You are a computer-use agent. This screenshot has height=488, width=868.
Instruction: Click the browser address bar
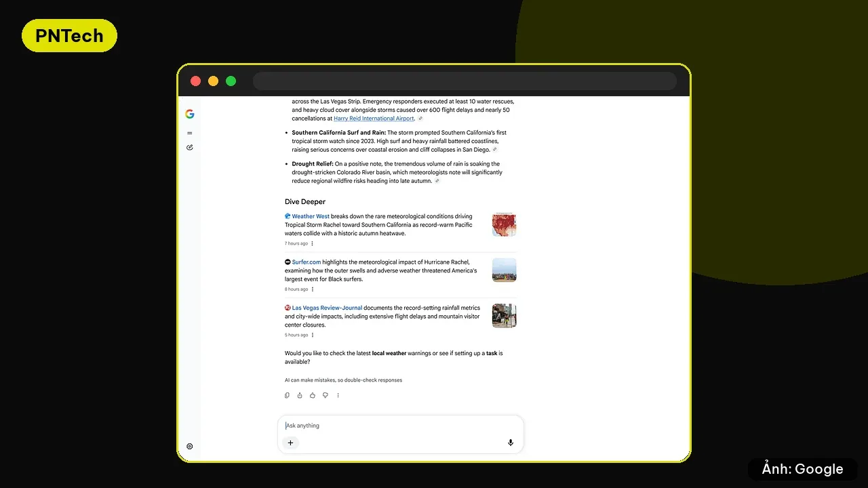pos(465,81)
